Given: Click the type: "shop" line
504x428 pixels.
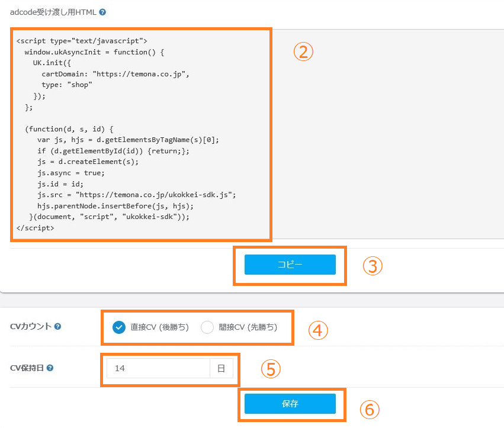Looking at the screenshot, I should pyautogui.click(x=67, y=85).
